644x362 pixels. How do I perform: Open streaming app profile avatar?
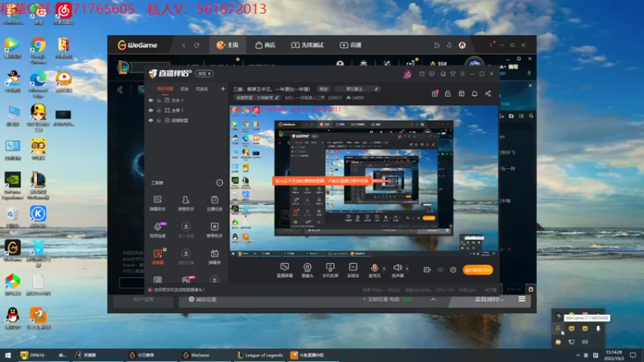coord(407,74)
